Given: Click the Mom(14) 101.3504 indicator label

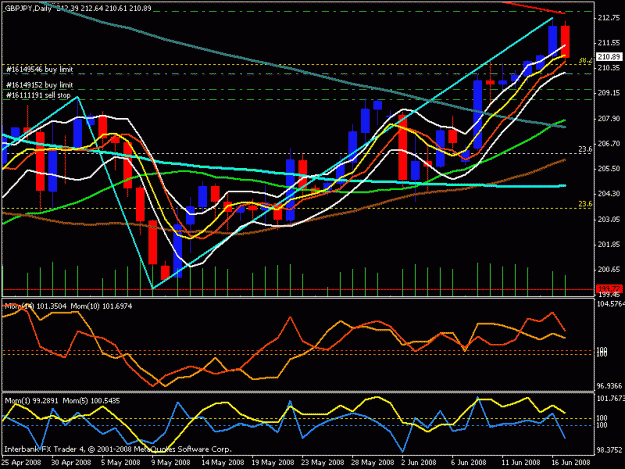Looking at the screenshot, I should [36, 306].
